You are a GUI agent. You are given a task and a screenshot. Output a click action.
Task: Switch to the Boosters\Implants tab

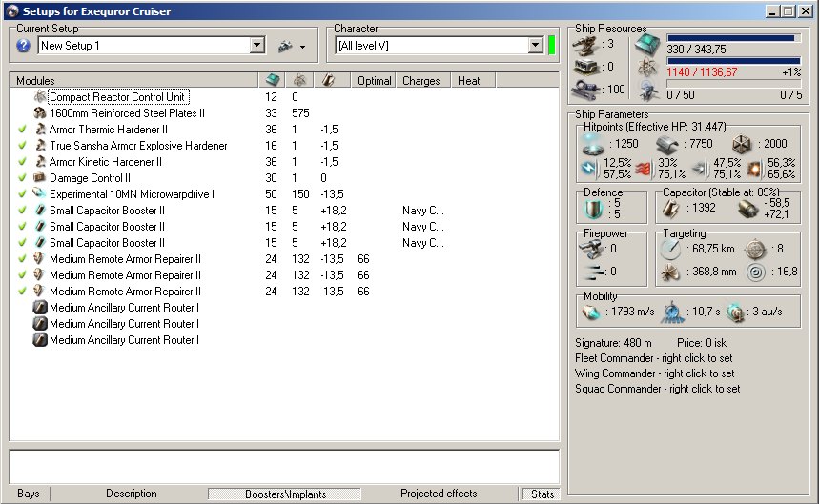pos(284,494)
